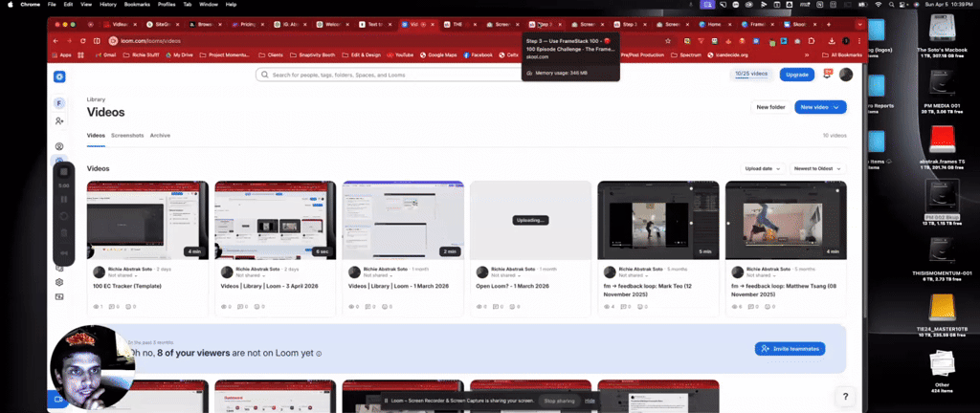The width and height of the screenshot is (980, 413).
Task: Switch to the Videos tab
Action: (96, 136)
